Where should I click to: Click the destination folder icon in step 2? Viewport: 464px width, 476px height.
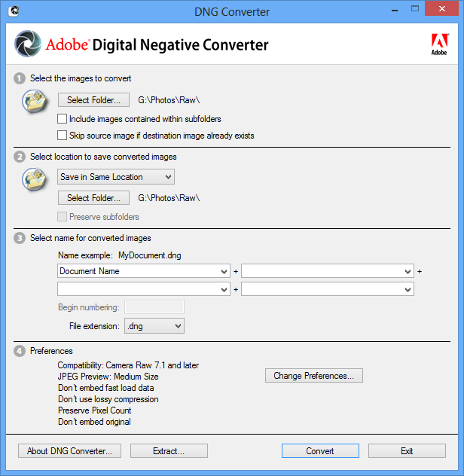click(x=35, y=179)
